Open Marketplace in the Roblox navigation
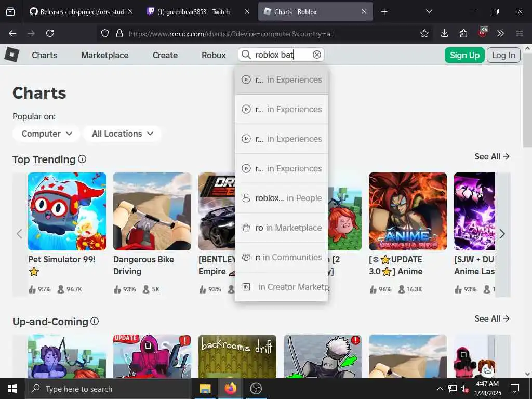The width and height of the screenshot is (532, 399). pos(105,55)
